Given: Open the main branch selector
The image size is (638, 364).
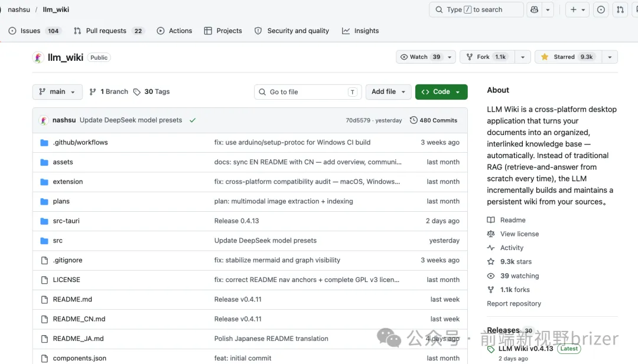Looking at the screenshot, I should (57, 92).
